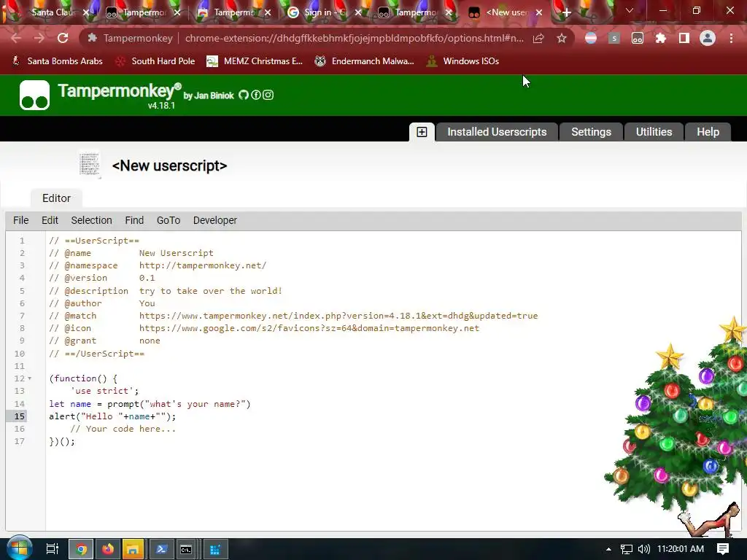Click line number 15 in gutter
747x560 pixels.
19,416
